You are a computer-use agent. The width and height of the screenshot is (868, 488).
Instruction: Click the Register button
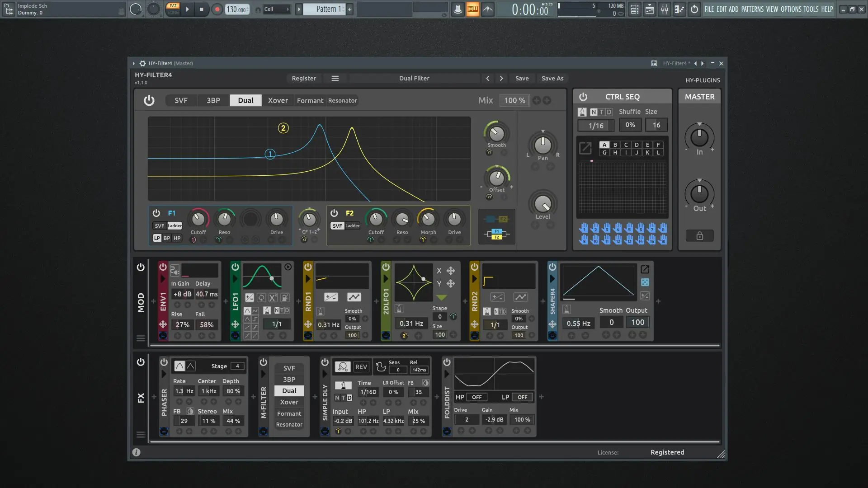pos(304,78)
